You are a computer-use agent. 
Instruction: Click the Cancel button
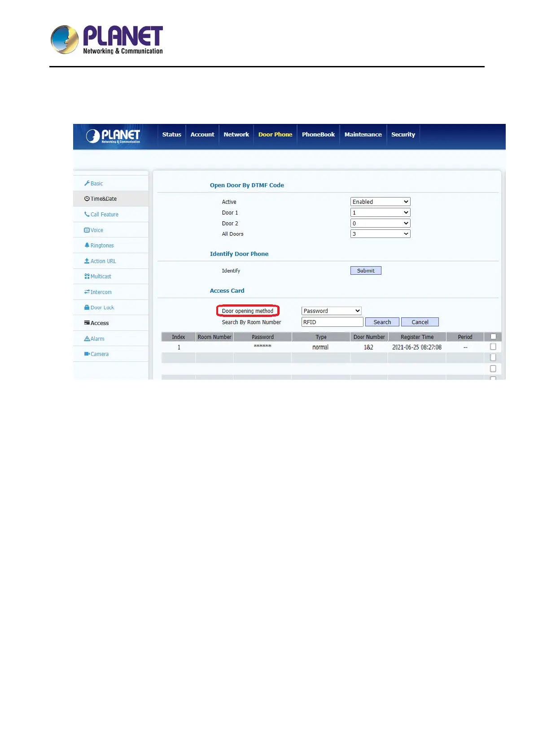(x=420, y=322)
